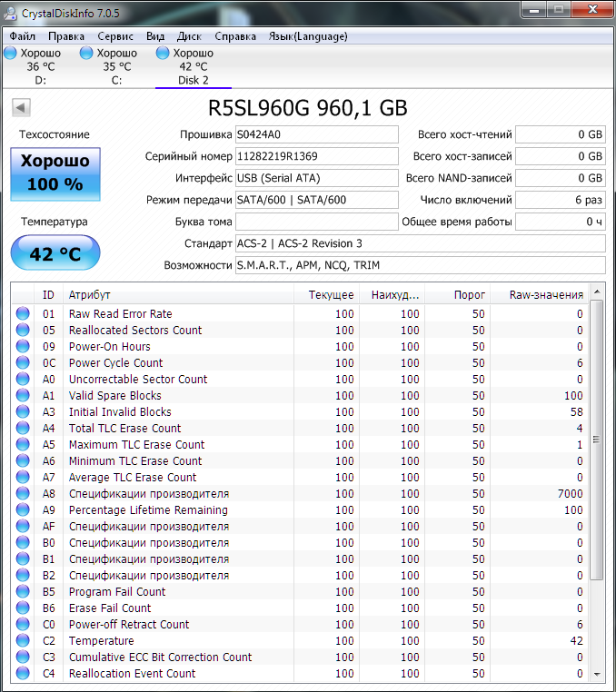This screenshot has height=692, width=616.
Task: Open the Файл menu
Action: (22, 36)
